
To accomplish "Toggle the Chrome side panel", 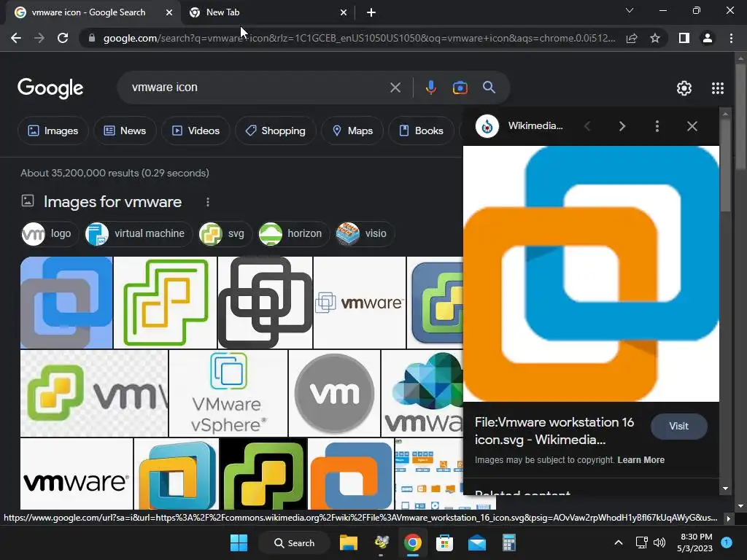I will [684, 38].
